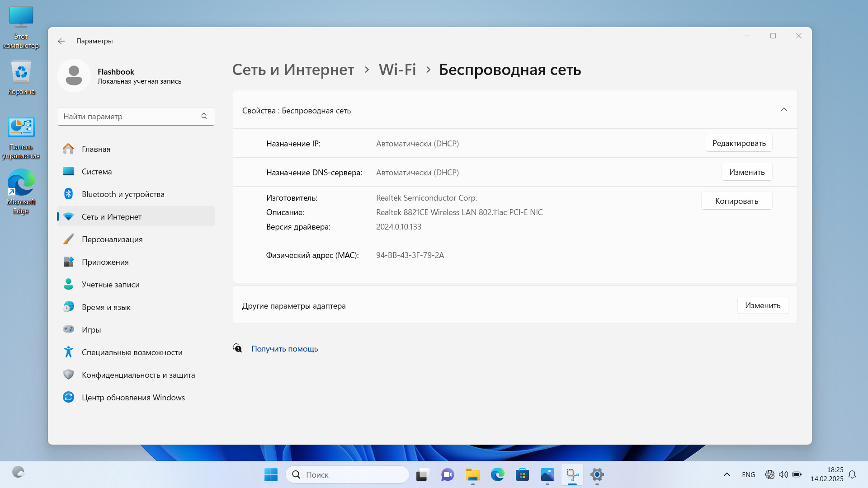Click Копировать to copy adapter properties

point(736,201)
